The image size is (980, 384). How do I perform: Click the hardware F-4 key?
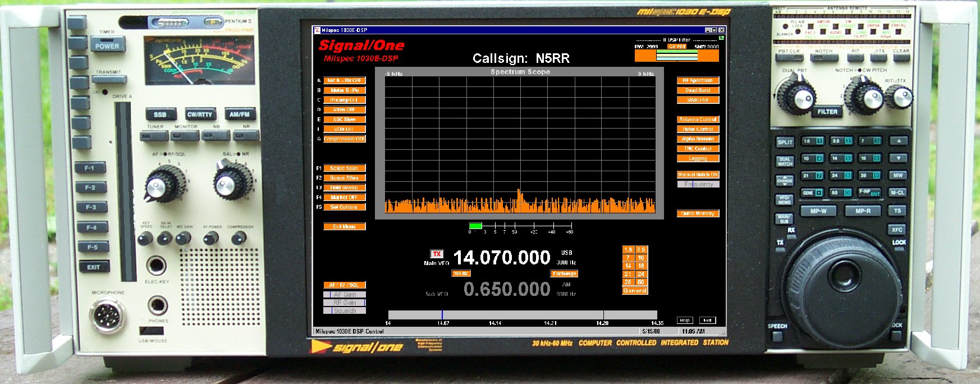click(x=91, y=227)
